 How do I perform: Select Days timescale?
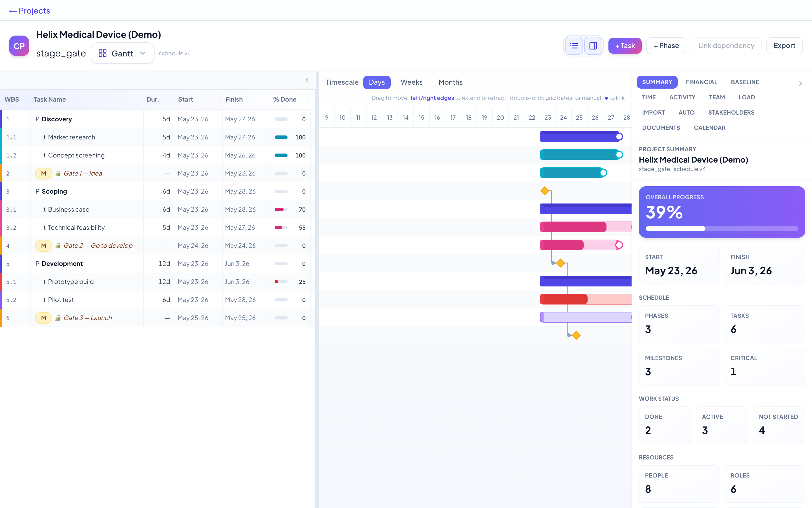pos(376,82)
